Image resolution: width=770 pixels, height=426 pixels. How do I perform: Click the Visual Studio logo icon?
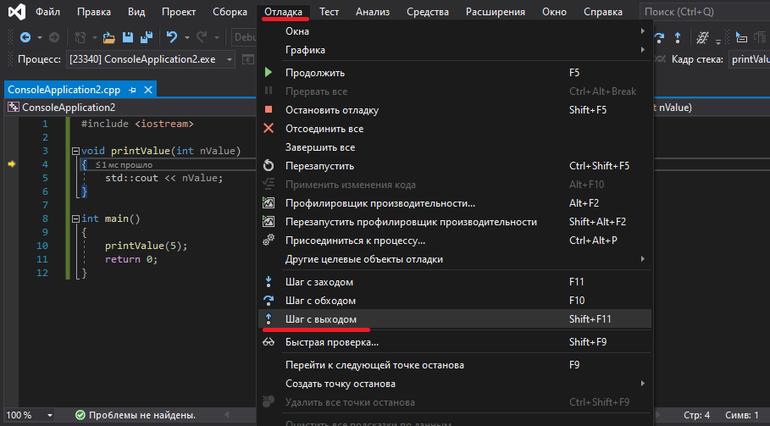tap(17, 11)
